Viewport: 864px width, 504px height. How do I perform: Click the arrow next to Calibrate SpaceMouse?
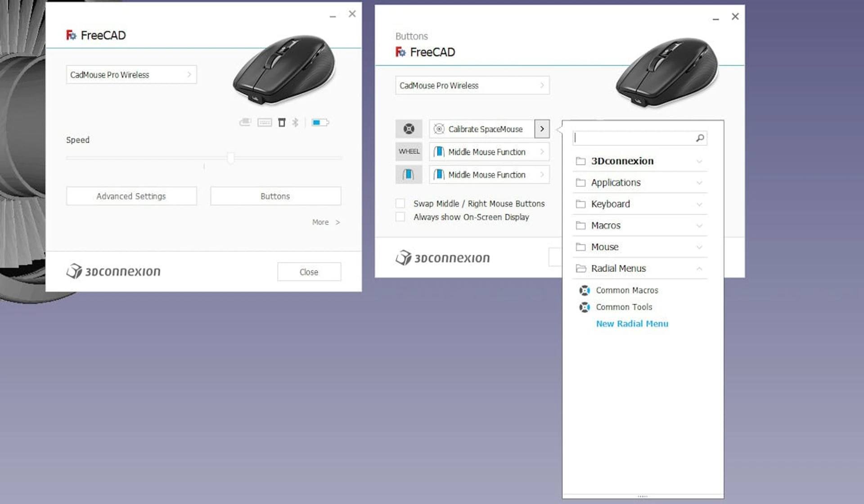(x=542, y=129)
